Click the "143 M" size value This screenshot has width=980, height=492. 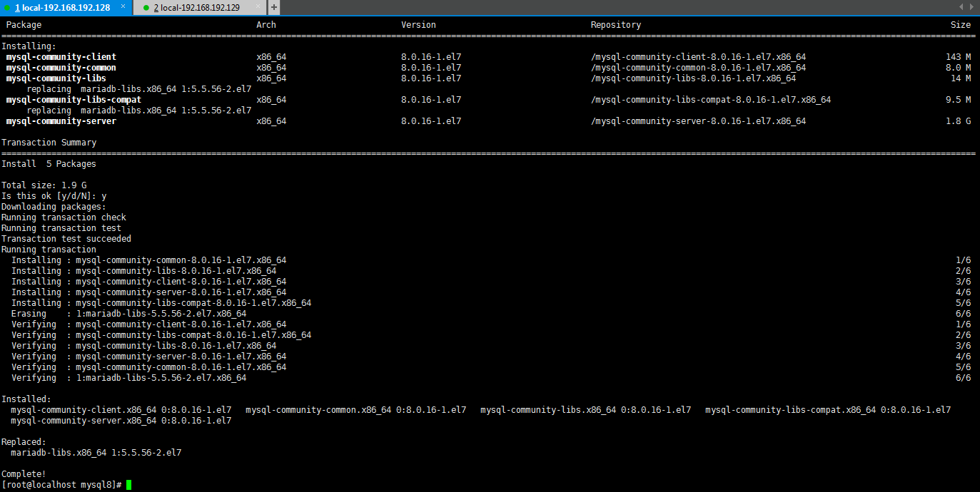(x=958, y=57)
